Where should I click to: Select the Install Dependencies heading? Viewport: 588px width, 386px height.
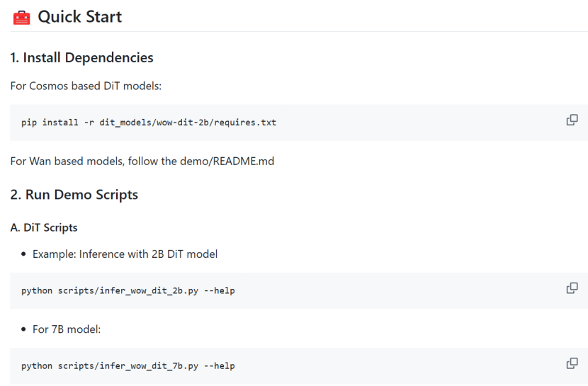coord(81,57)
